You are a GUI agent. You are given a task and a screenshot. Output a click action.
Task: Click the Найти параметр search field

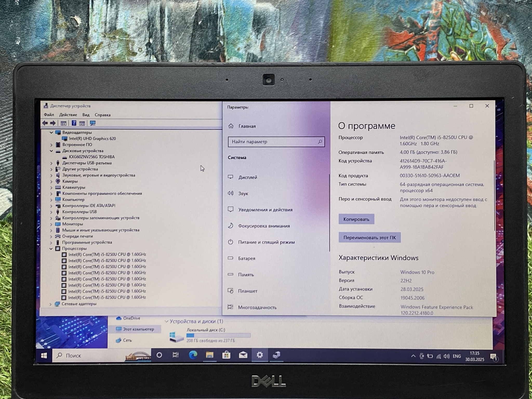[273, 142]
